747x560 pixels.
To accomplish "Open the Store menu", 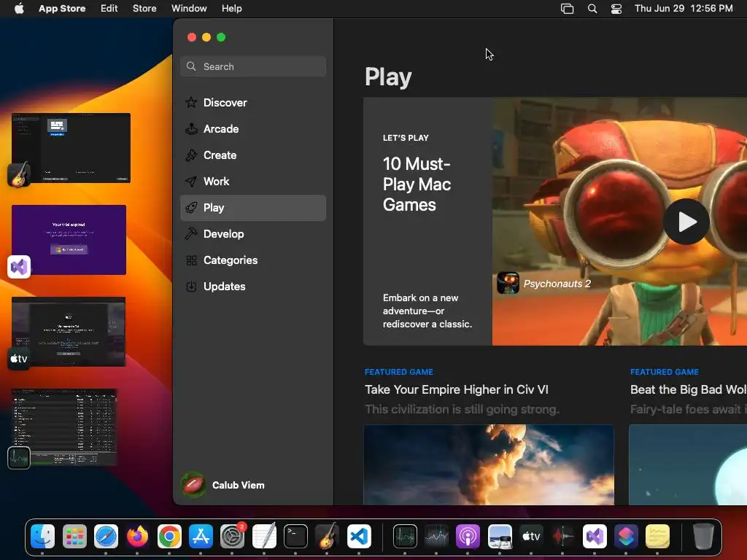I will pyautogui.click(x=144, y=8).
